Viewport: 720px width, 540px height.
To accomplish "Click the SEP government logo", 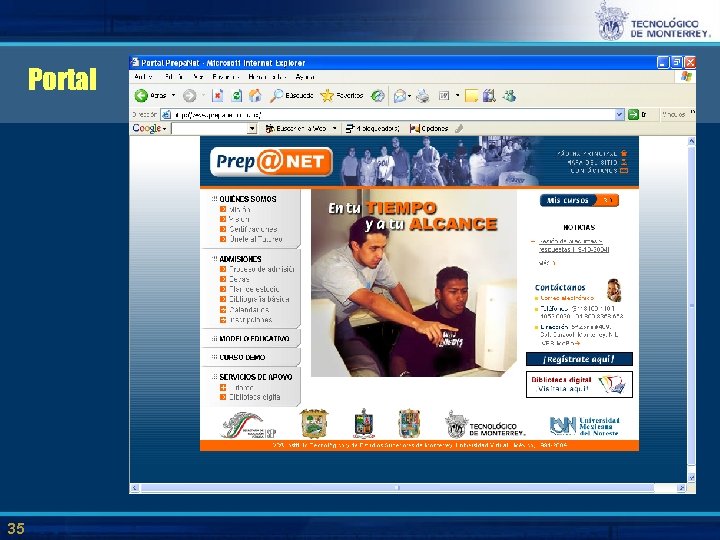I will point(249,425).
